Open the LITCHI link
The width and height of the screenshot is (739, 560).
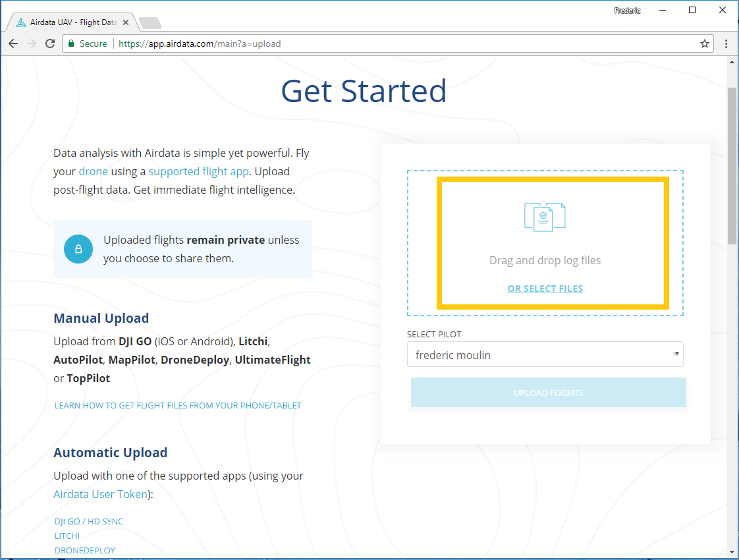tap(67, 536)
